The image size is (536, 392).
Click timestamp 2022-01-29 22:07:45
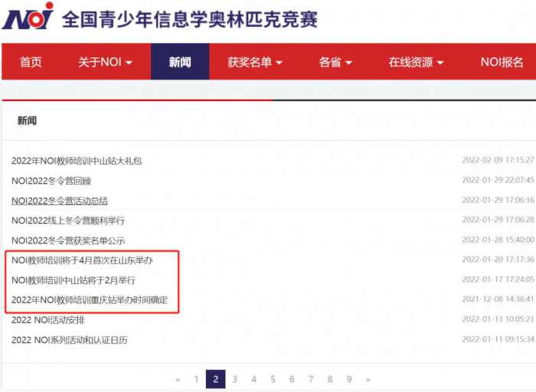(x=498, y=180)
